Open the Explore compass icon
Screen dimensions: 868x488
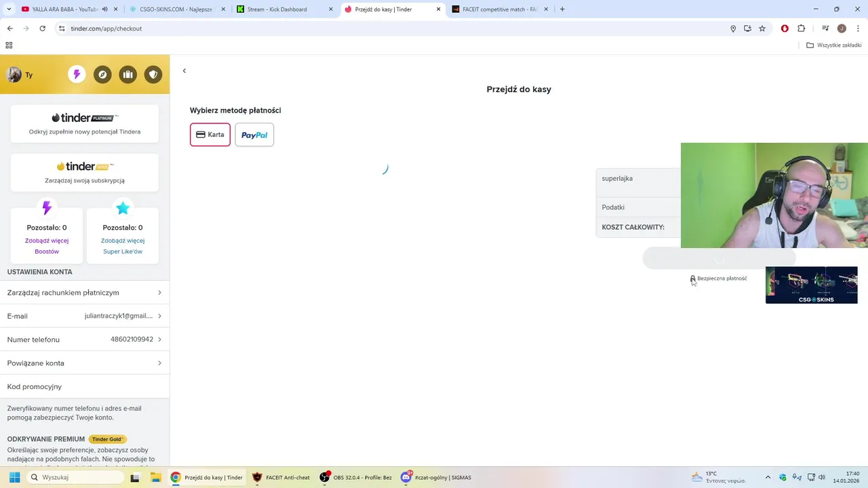click(x=102, y=75)
